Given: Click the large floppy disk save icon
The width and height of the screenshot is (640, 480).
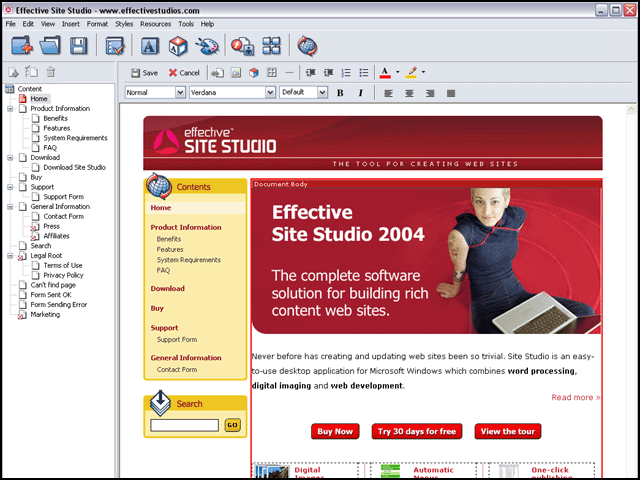Looking at the screenshot, I should point(78,46).
